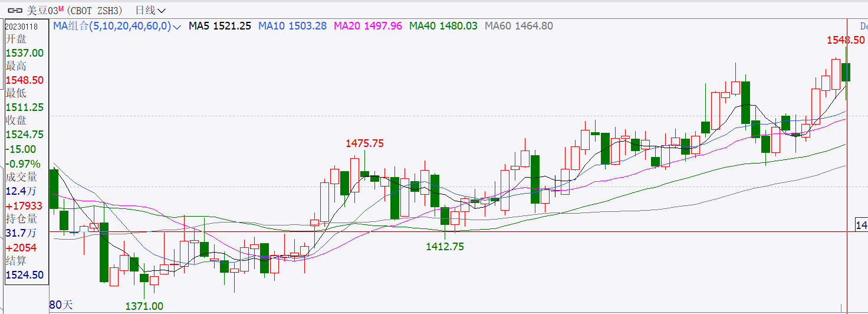868x314 pixels.
Task: Select the MA60 1464.80 legend
Action: [519, 26]
